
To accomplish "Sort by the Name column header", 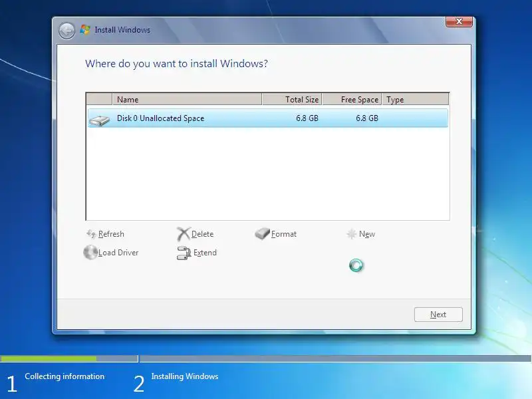I will tap(187, 99).
